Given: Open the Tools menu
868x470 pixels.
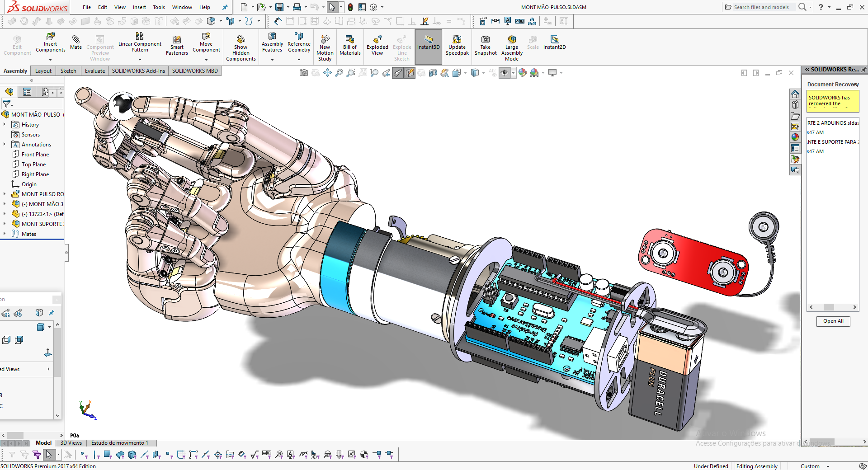Looking at the screenshot, I should (159, 7).
